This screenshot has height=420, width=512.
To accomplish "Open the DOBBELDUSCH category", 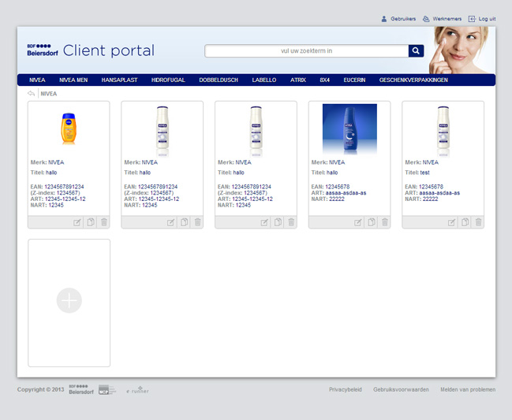I will point(219,80).
